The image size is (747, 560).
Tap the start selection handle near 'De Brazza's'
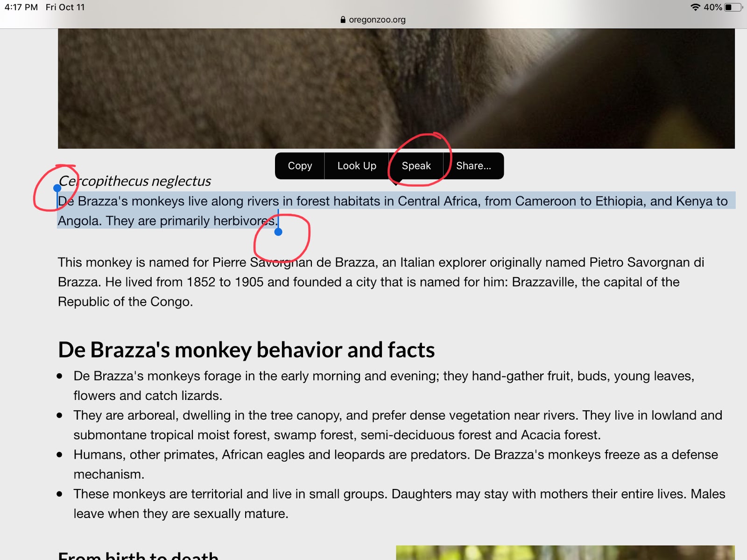(57, 188)
